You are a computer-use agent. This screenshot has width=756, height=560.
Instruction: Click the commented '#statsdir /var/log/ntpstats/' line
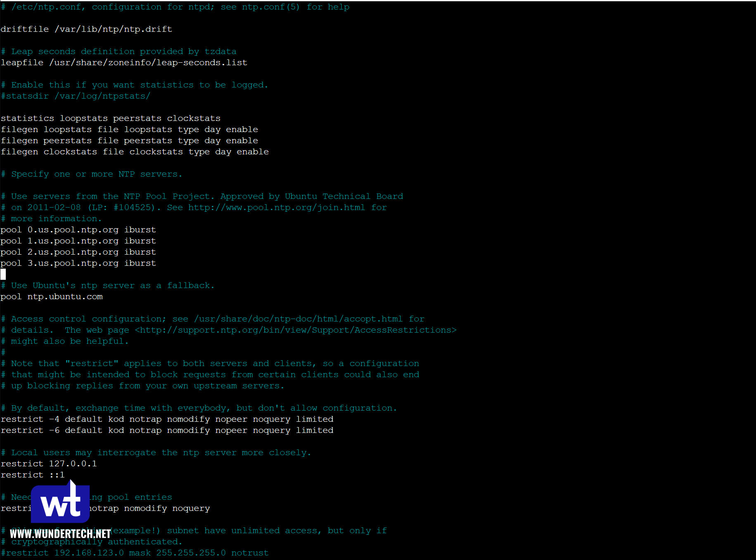coord(76,96)
